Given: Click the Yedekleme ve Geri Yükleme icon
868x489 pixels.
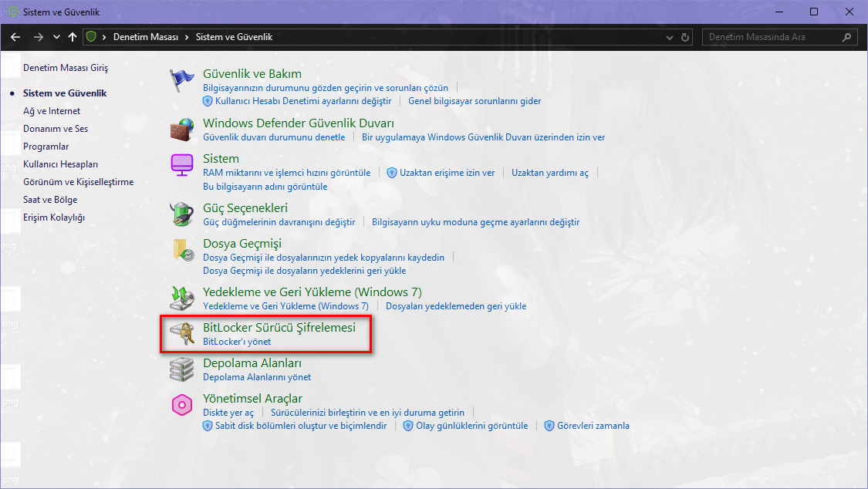Looking at the screenshot, I should [x=181, y=298].
